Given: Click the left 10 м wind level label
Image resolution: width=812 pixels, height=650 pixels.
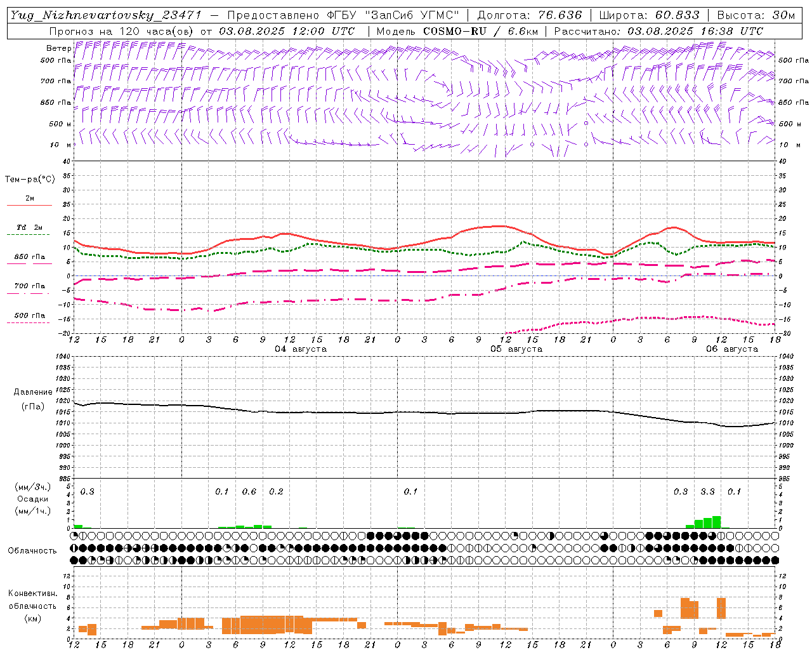Looking at the screenshot, I should click(60, 145).
